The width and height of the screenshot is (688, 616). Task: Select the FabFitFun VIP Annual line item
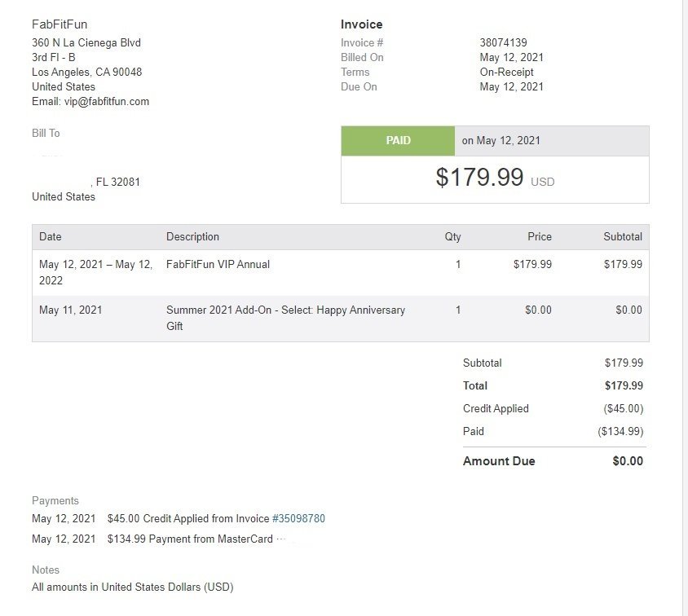218,265
